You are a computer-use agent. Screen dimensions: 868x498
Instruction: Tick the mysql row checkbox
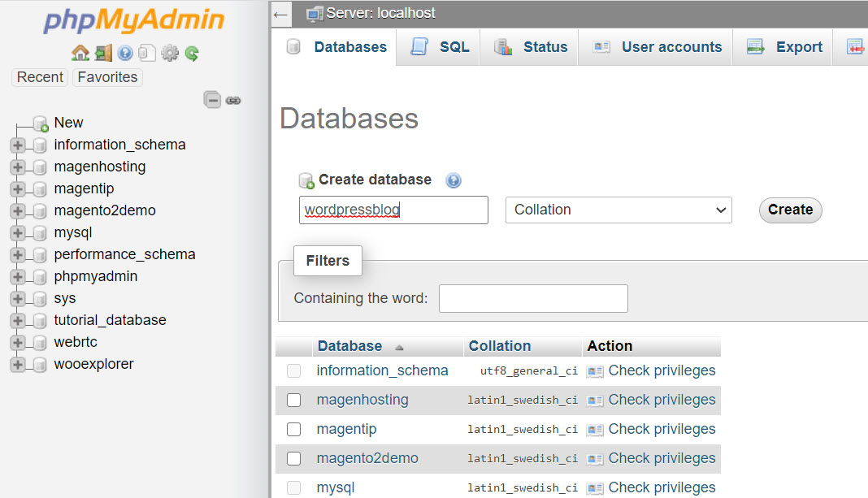pos(294,488)
